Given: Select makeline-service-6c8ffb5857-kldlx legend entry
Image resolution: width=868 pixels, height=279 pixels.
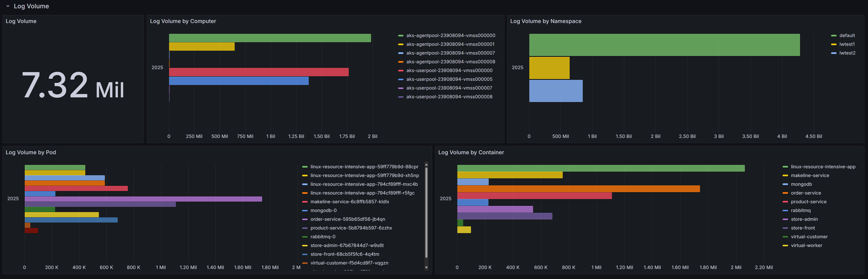Looking at the screenshot, I should 349,202.
